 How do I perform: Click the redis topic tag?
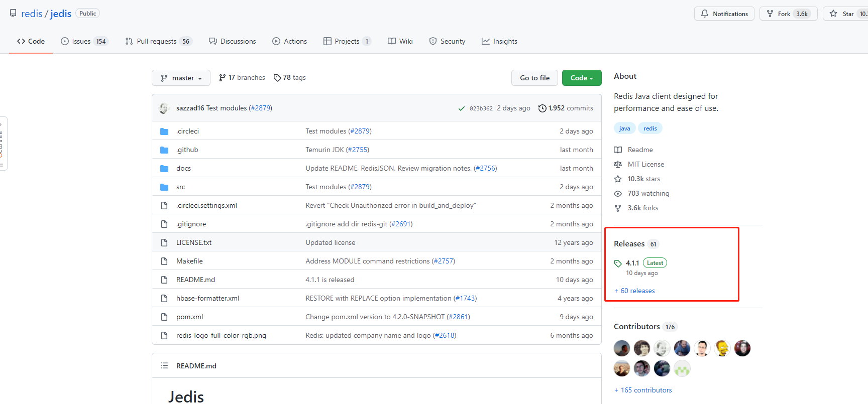(x=650, y=128)
